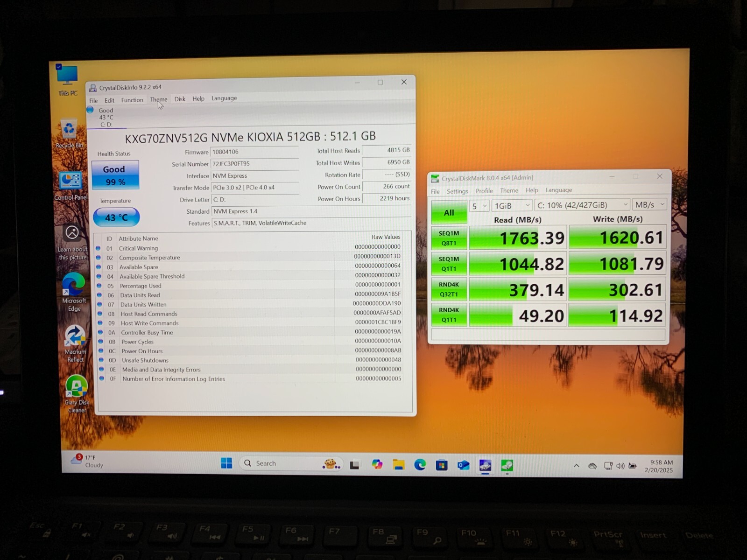
Task: Open drive dropdown showing C: 10% (42/427GiB)
Action: tap(582, 205)
